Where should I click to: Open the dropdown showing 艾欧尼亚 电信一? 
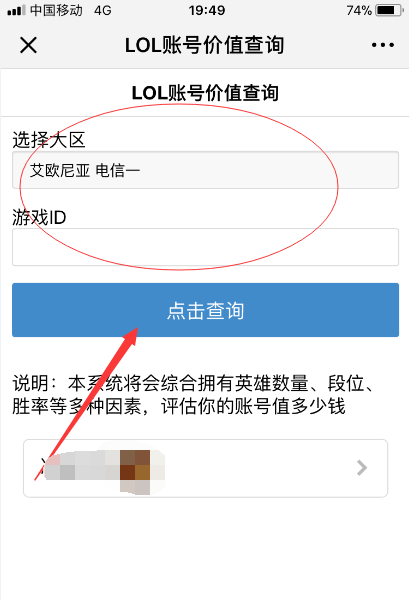[205, 170]
